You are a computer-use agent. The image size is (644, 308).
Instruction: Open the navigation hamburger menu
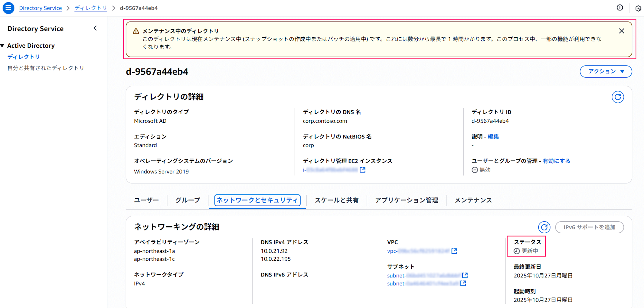(x=8, y=8)
